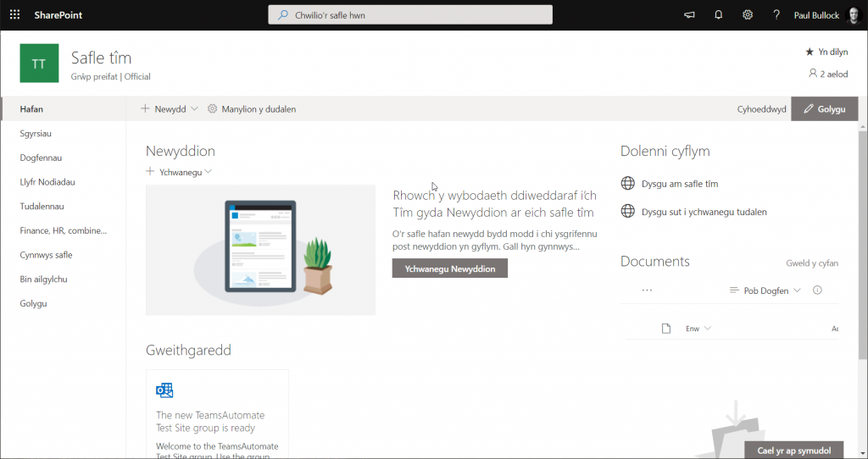Open the Enw column sort dropdown
The width and height of the screenshot is (868, 459).
click(x=698, y=329)
